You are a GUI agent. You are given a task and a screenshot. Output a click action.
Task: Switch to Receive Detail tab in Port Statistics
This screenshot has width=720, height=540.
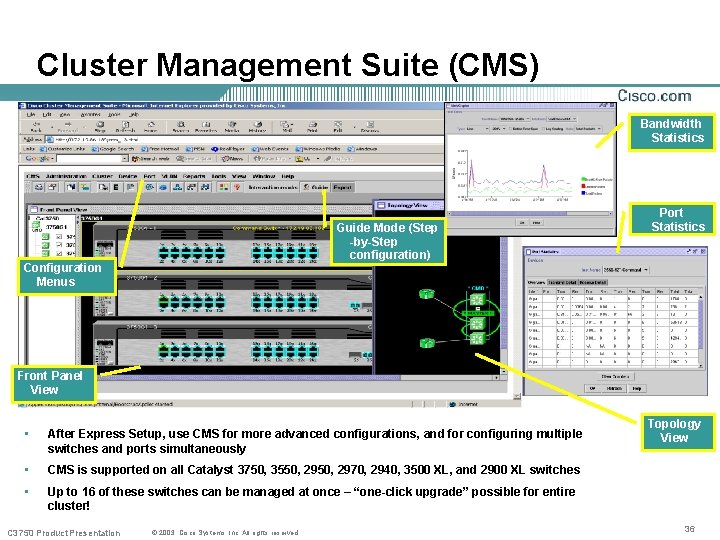pyautogui.click(x=594, y=282)
